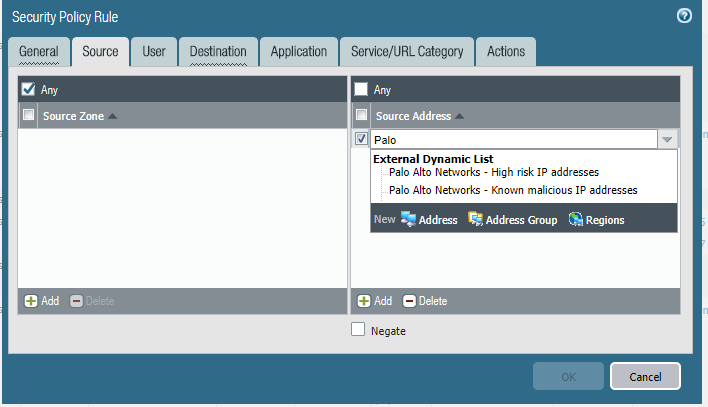Open the Service/URL Category tab

click(405, 52)
